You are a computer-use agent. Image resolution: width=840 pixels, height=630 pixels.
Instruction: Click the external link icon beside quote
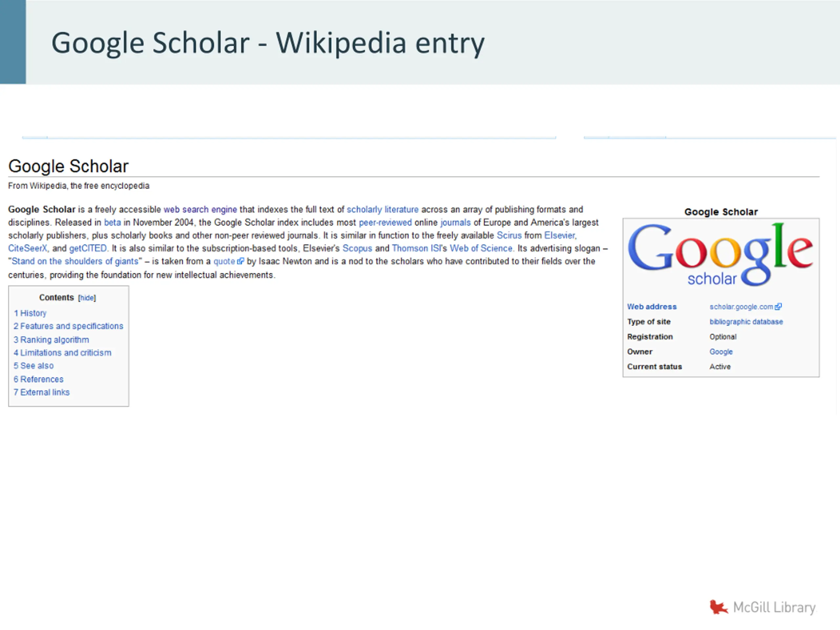click(x=241, y=261)
